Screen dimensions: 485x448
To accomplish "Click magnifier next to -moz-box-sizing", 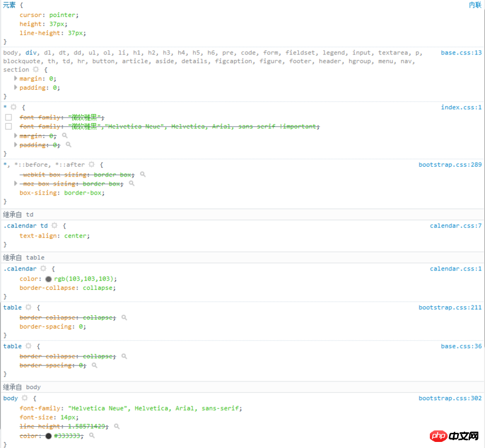I will (132, 184).
